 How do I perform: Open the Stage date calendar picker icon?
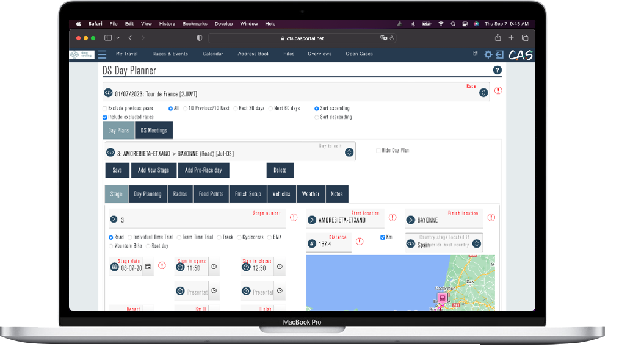[148, 267]
